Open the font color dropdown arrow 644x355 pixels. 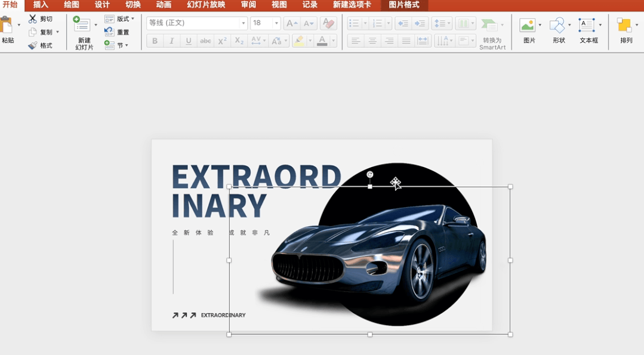(x=334, y=41)
